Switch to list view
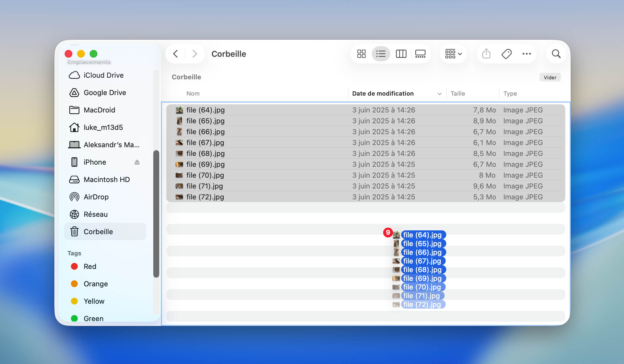This screenshot has width=624, height=364. coord(381,54)
